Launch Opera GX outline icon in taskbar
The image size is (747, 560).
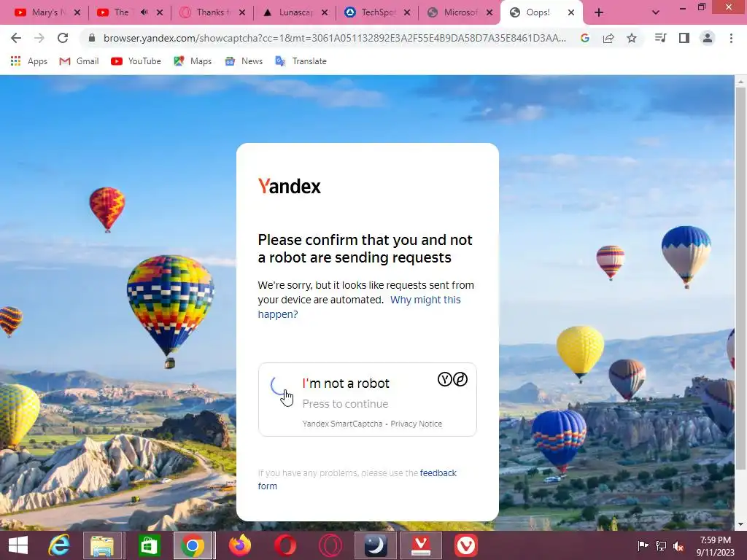click(330, 545)
